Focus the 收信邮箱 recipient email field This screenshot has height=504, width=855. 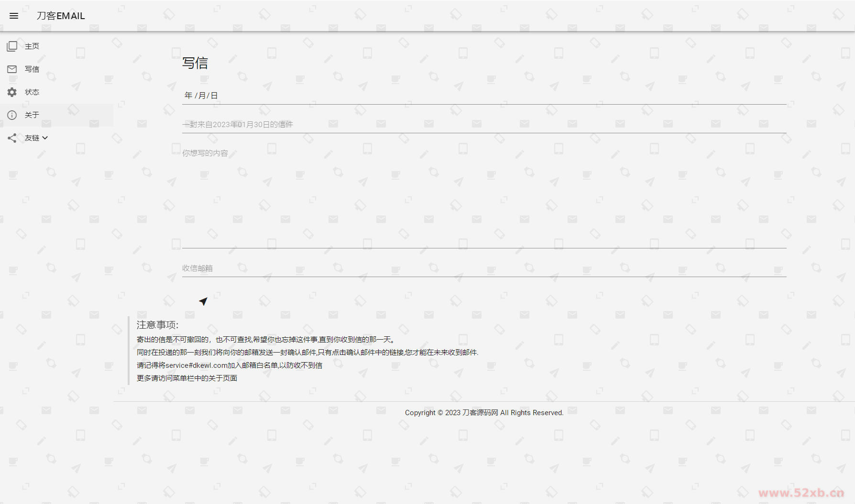tap(484, 268)
